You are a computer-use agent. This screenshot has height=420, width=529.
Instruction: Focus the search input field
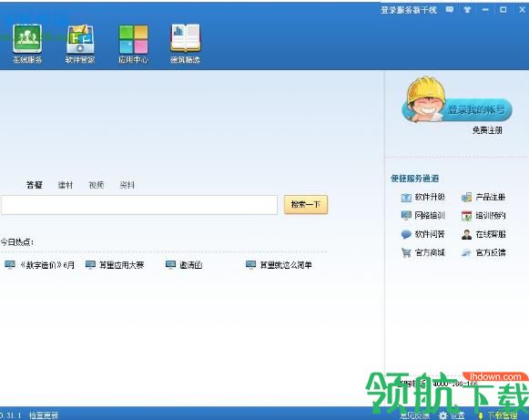[x=139, y=205]
